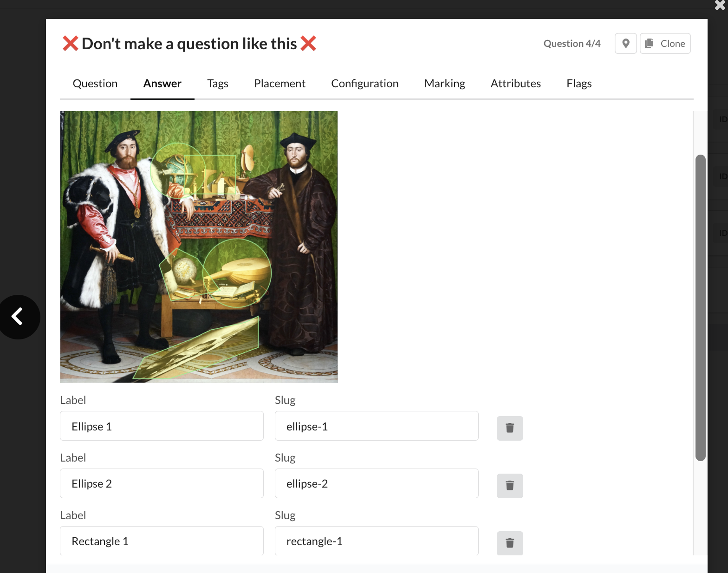Click the vertical scrollbar thumb
Image resolution: width=728 pixels, height=573 pixels.
(x=700, y=307)
